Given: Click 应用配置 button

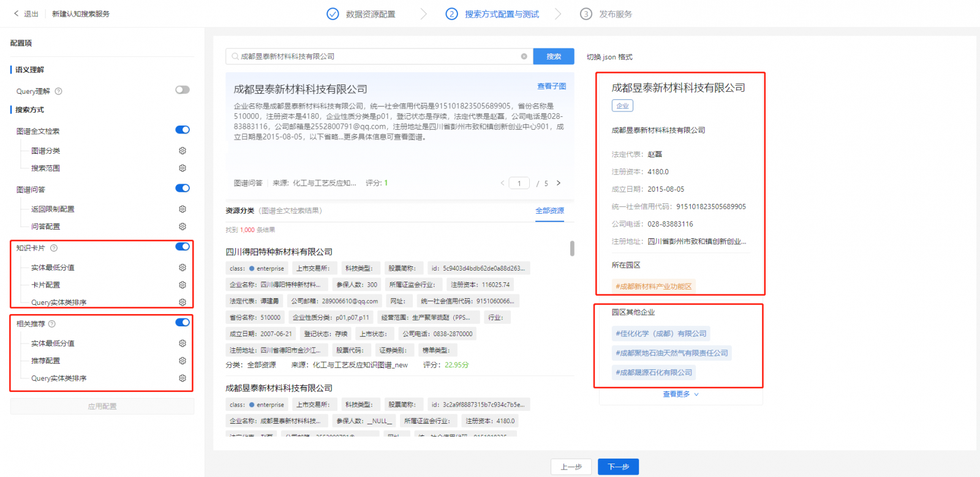Looking at the screenshot, I should coord(102,406).
